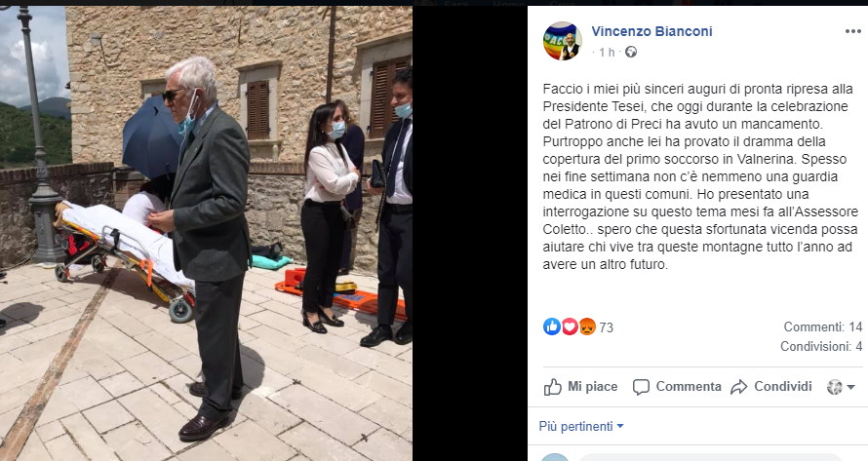
Task: Click the blue Like reaction icon
Action: click(x=552, y=327)
